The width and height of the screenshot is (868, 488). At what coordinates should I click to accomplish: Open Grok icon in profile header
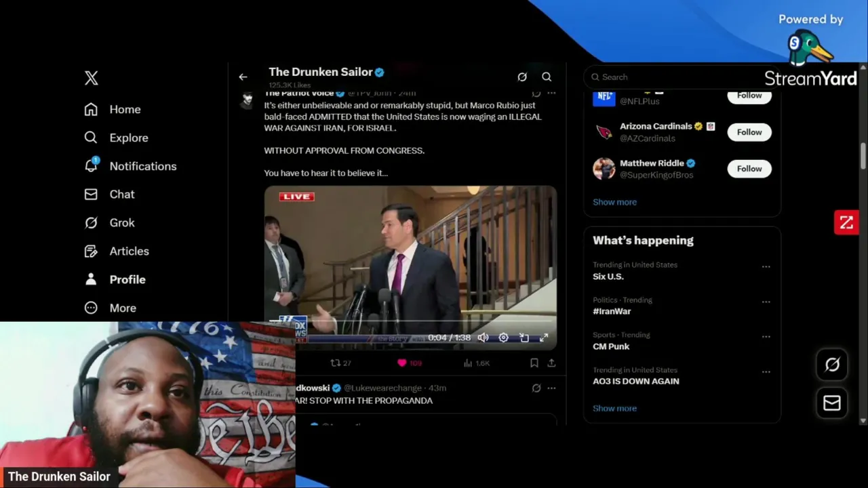[522, 77]
